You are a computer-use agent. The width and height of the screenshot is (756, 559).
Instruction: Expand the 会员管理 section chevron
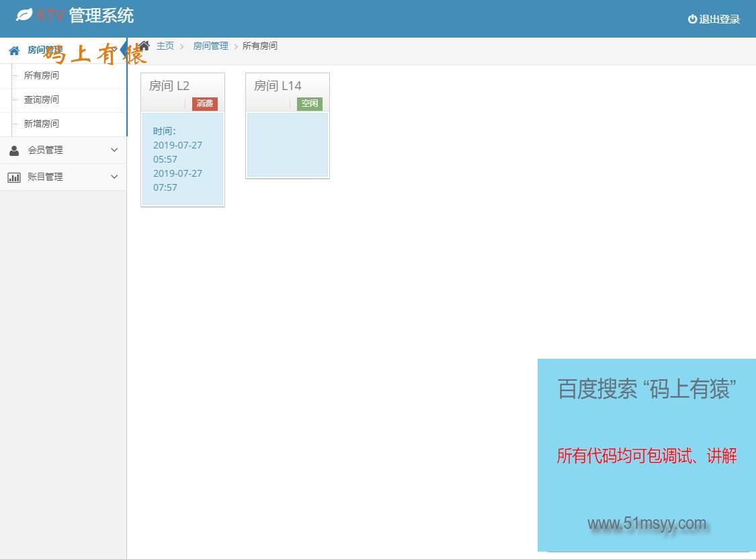[x=114, y=150]
